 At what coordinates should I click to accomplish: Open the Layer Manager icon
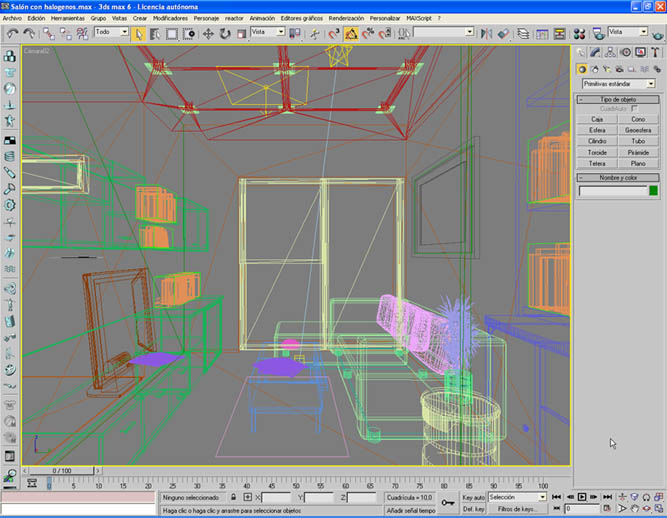click(x=523, y=34)
